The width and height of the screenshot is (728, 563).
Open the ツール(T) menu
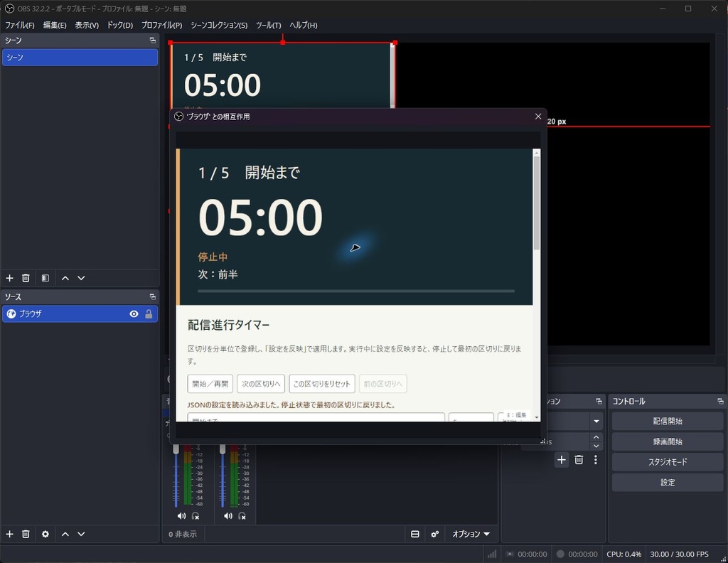268,25
